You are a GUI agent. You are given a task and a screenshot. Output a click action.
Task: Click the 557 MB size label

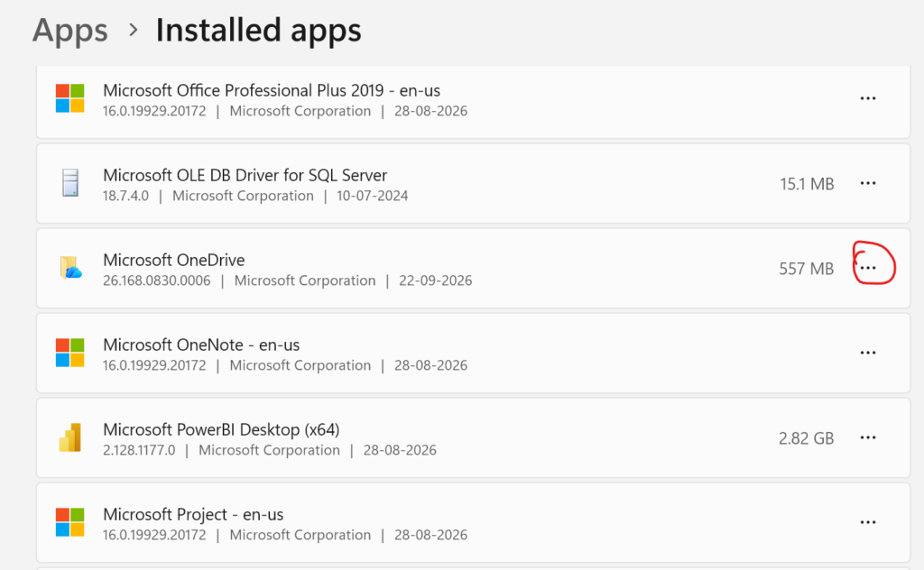(806, 269)
